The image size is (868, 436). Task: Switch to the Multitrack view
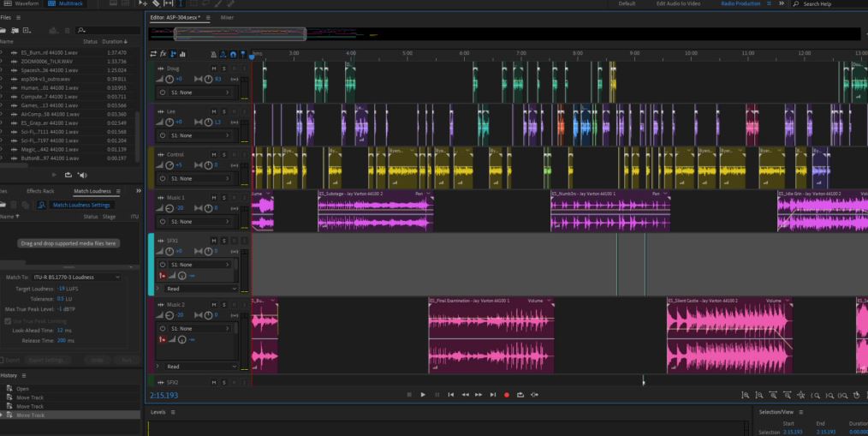coord(66,3)
